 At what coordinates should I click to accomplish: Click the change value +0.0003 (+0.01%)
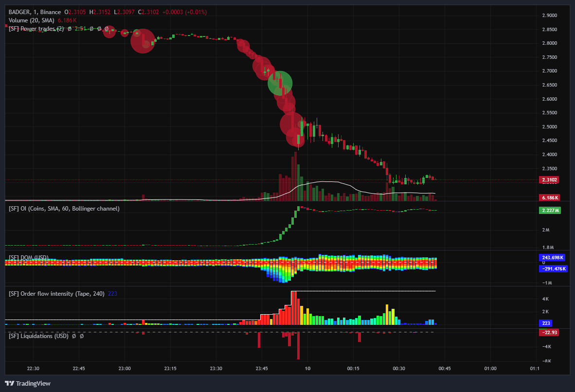pos(184,12)
